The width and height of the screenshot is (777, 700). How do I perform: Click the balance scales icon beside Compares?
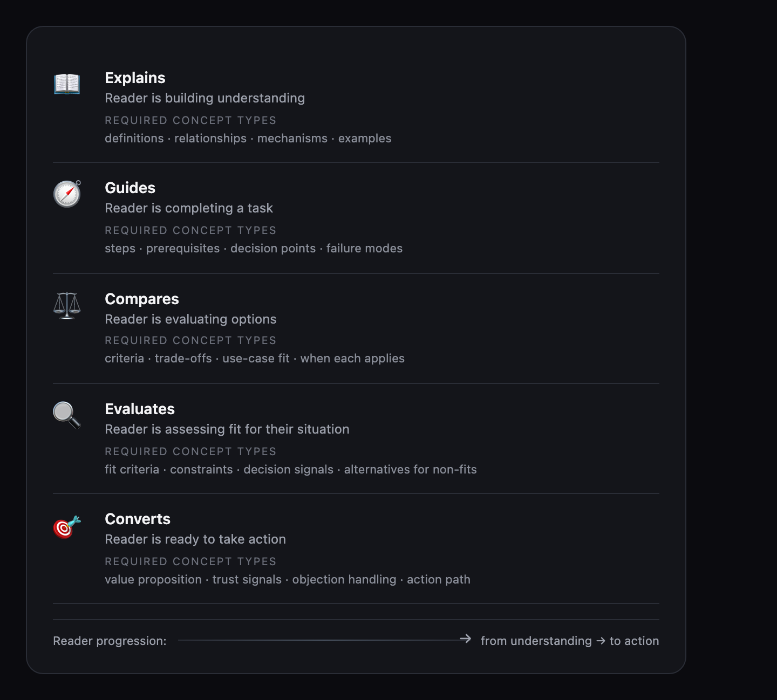point(67,305)
